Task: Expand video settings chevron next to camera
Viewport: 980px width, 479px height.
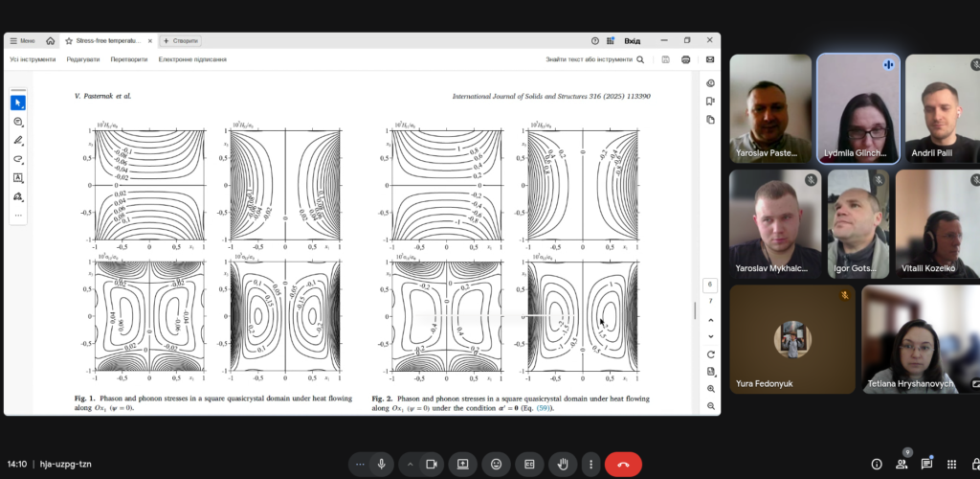Action: 410,464
